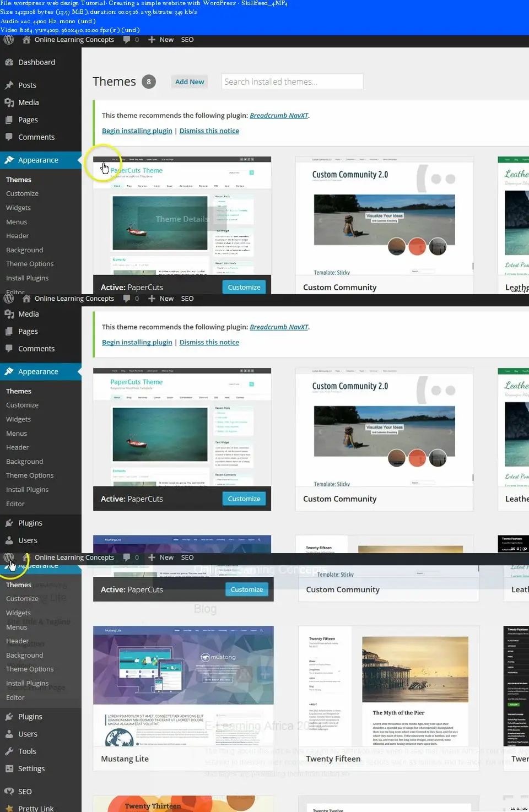
Task: Open Editor submenu item in middle frame
Action: pos(15,504)
